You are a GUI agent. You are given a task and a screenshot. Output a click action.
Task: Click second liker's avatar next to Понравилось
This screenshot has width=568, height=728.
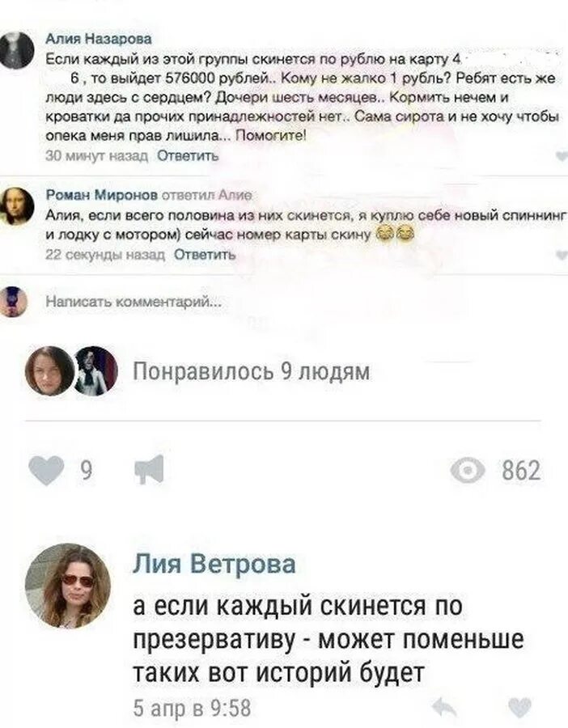pos(95,371)
